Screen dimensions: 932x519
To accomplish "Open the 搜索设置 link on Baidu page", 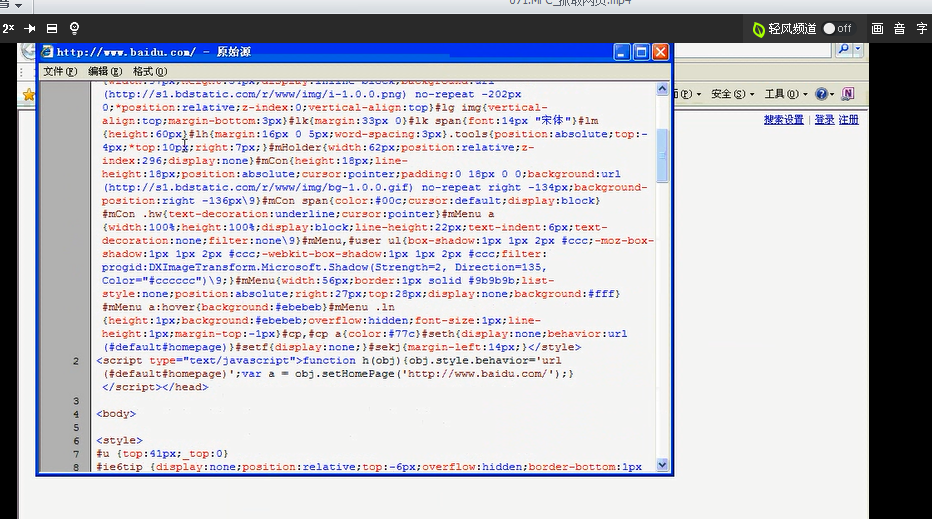I will click(783, 119).
